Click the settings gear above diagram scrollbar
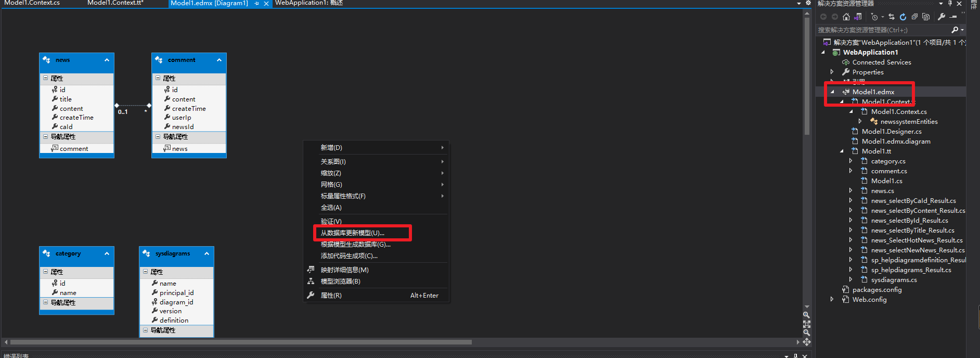This screenshot has width=980, height=358. [x=808, y=3]
